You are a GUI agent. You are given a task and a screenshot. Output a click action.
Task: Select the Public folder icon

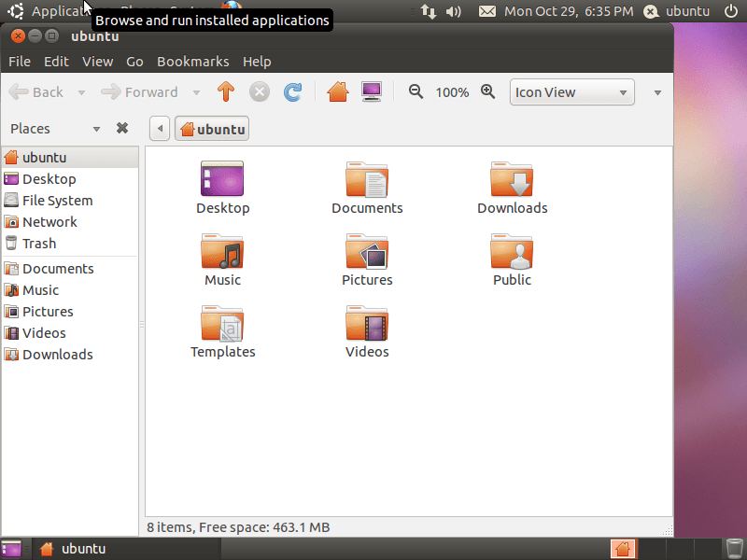pos(512,251)
